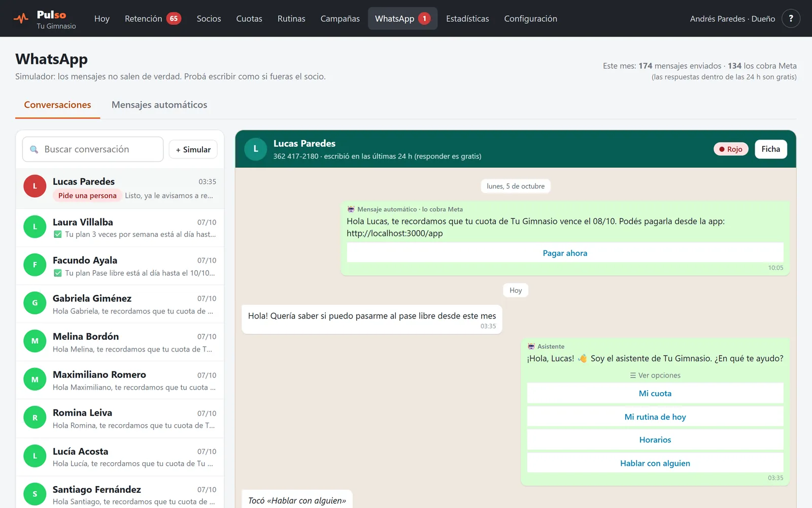
Task: Choose the Horarios option
Action: pyautogui.click(x=655, y=440)
